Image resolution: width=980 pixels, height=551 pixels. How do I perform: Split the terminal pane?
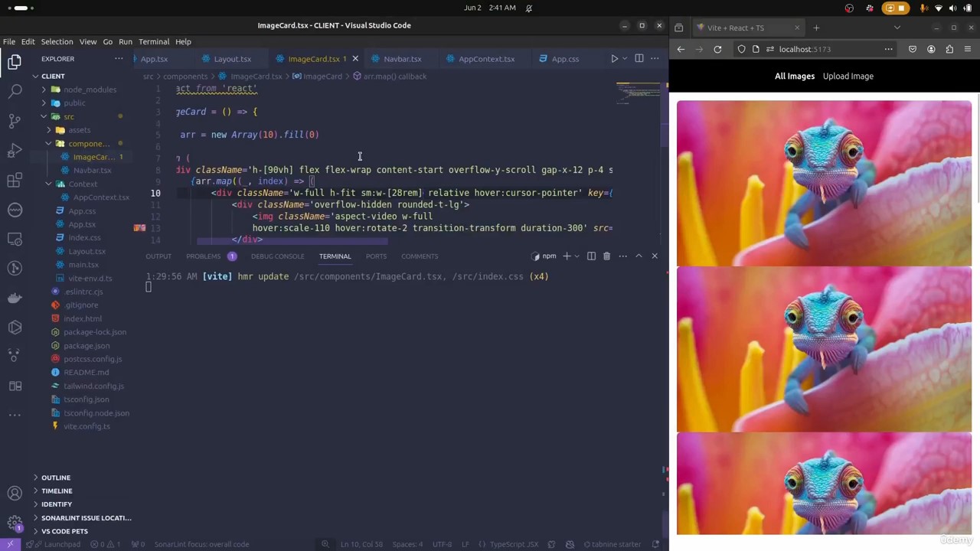coord(591,256)
